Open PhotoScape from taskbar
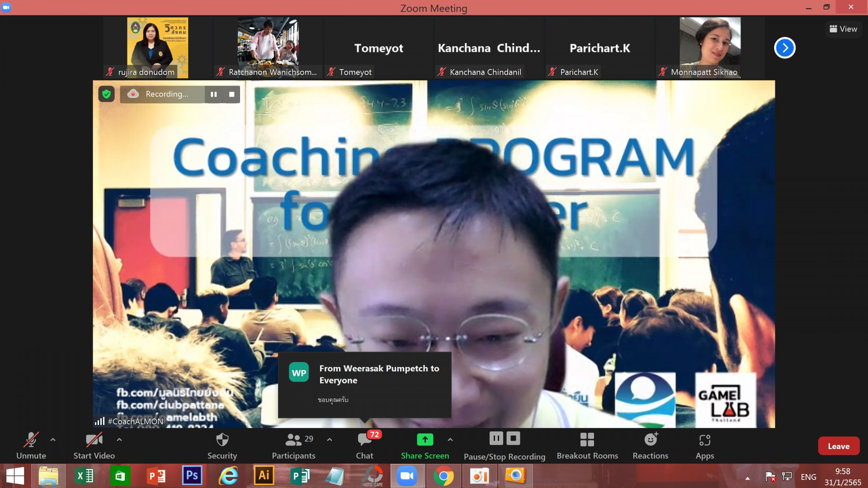The width and height of the screenshot is (868, 488). click(x=373, y=476)
